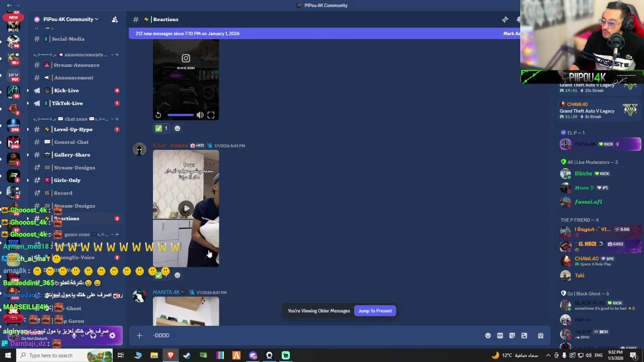Open server with 246 badge in server list

coord(14,143)
